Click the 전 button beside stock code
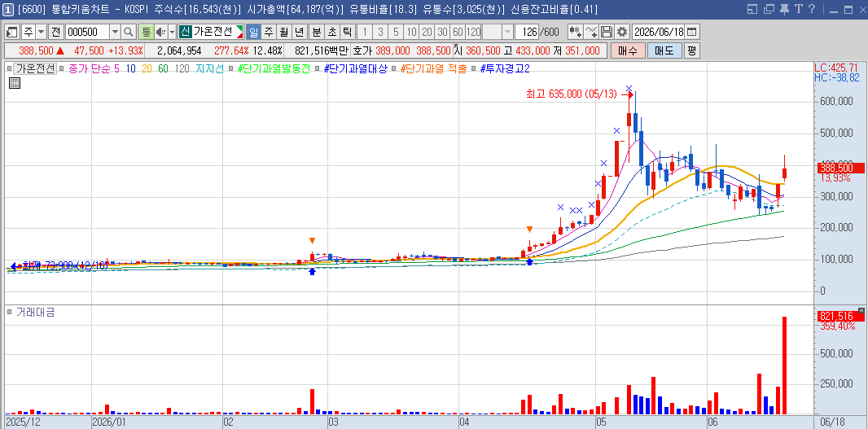 click(x=56, y=32)
